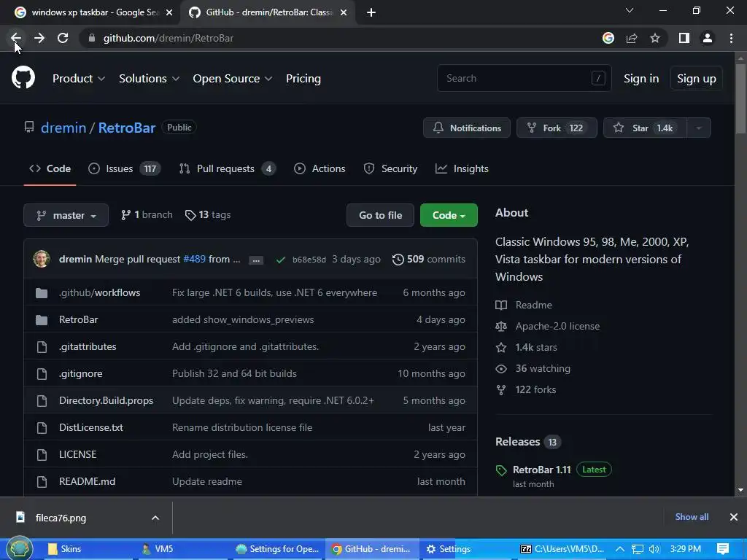
Task: Focus the GitHub search field
Action: tap(524, 78)
